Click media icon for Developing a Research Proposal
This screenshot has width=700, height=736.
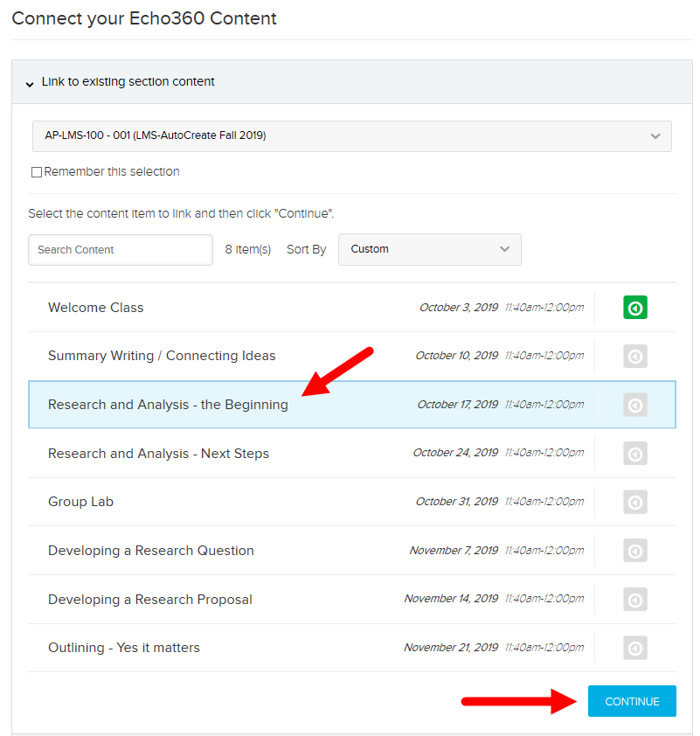(x=634, y=600)
